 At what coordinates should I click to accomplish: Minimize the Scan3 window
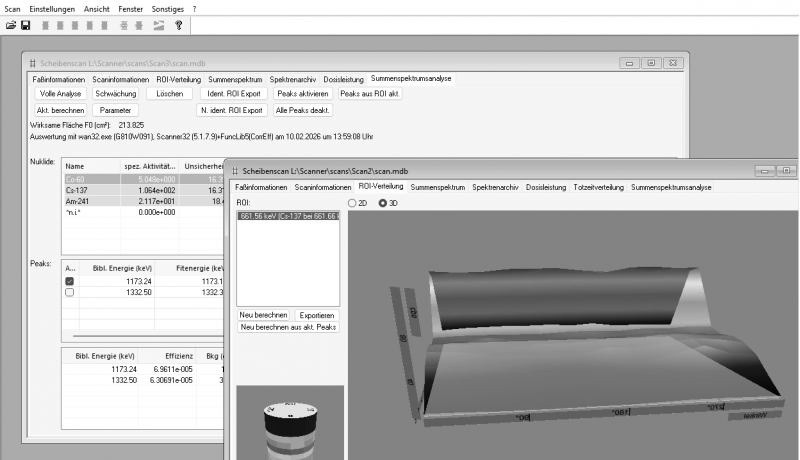(630, 62)
